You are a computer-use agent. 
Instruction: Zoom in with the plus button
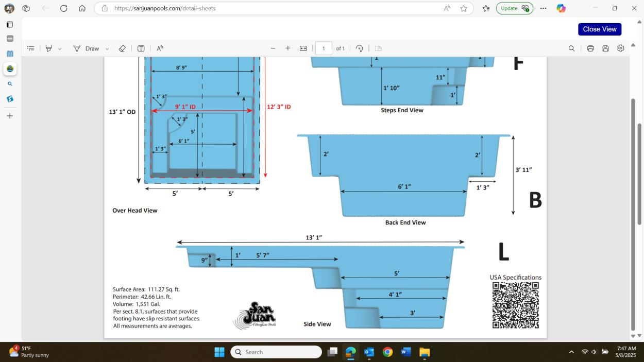(x=288, y=48)
